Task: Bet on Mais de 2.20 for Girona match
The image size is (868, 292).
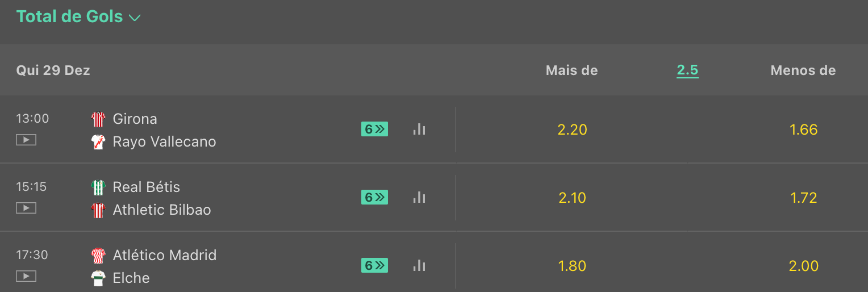Action: 572,130
